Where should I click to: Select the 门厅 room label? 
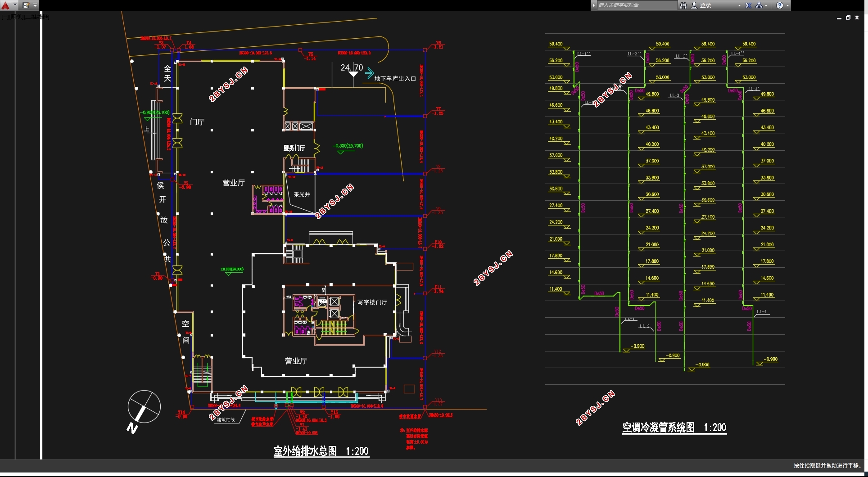197,122
